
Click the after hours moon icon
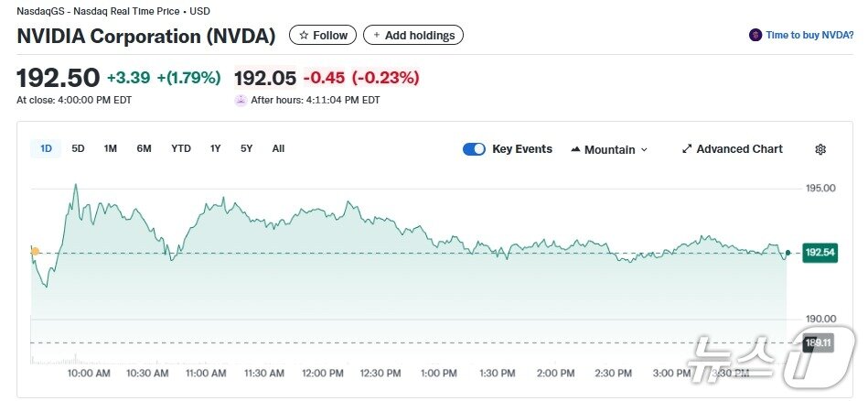pyautogui.click(x=241, y=101)
